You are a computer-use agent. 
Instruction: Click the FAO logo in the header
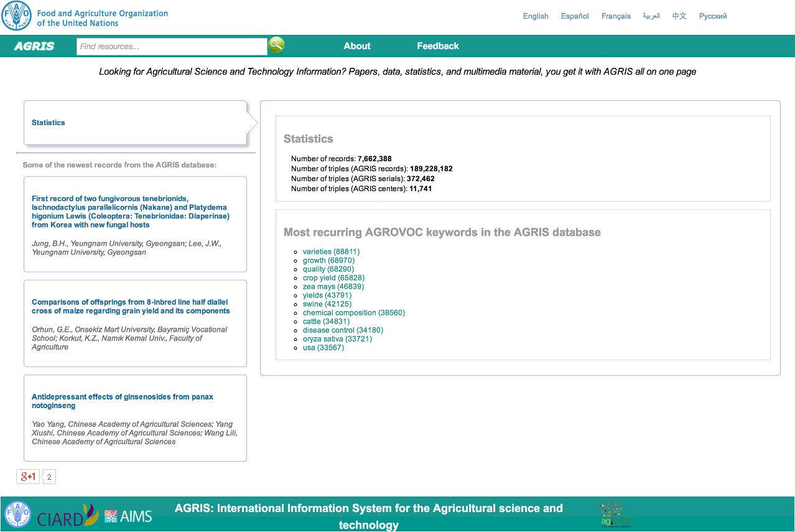click(17, 17)
